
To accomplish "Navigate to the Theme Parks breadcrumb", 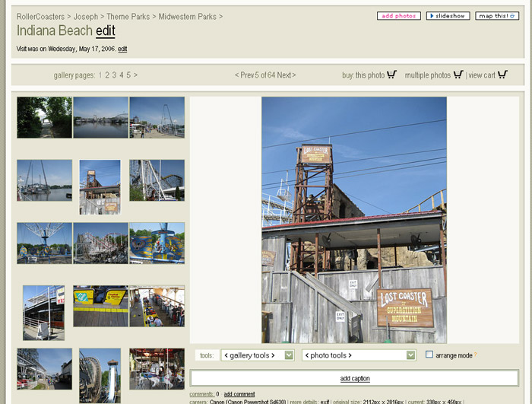I will point(128,16).
